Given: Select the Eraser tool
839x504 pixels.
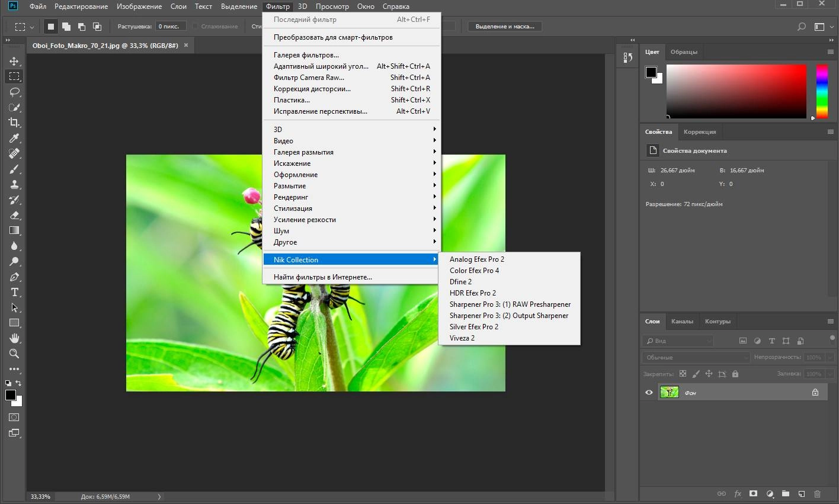Looking at the screenshot, I should click(x=14, y=215).
